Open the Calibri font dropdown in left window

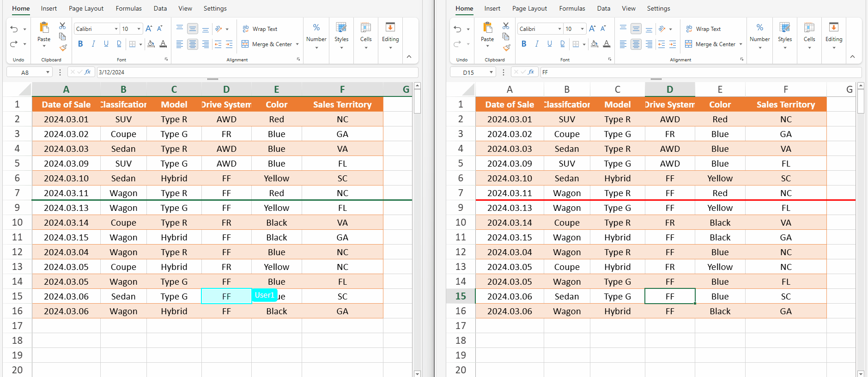(116, 29)
